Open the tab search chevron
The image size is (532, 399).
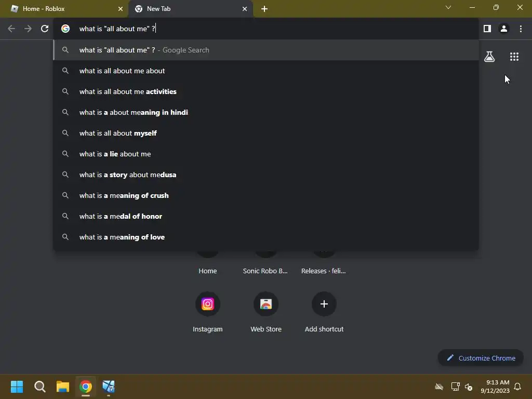pos(448,7)
